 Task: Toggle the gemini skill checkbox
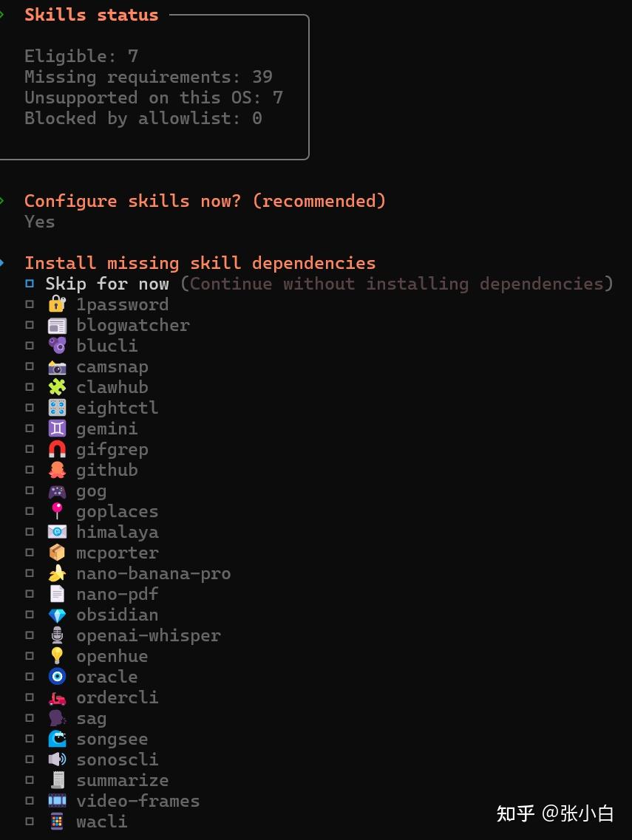[30, 428]
